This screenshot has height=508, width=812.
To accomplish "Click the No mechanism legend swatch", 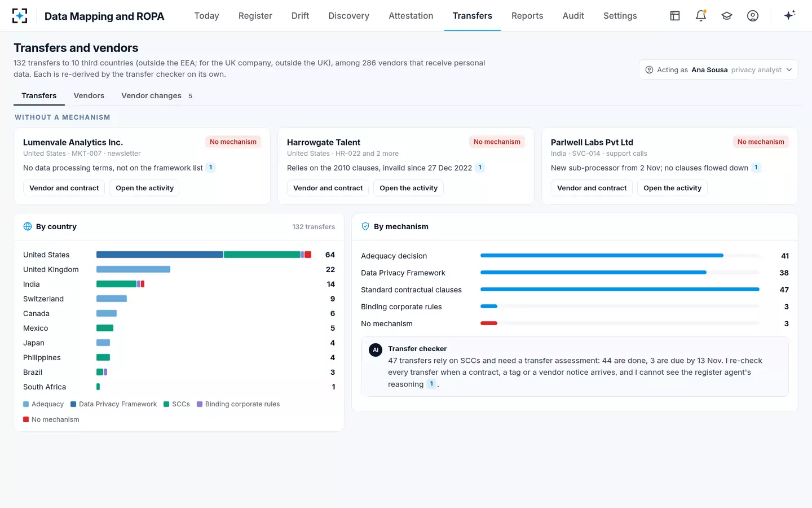I will click(x=26, y=419).
